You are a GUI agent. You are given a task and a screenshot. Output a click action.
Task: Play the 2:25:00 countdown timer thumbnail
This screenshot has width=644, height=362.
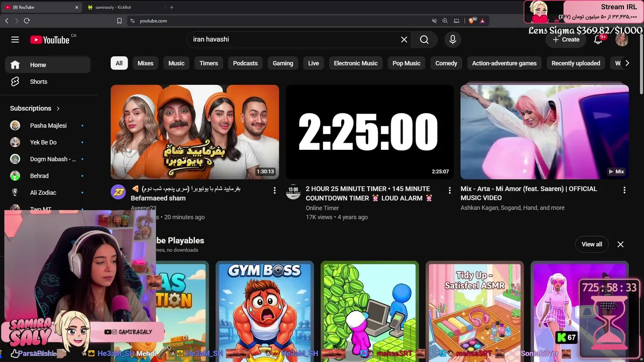click(370, 132)
